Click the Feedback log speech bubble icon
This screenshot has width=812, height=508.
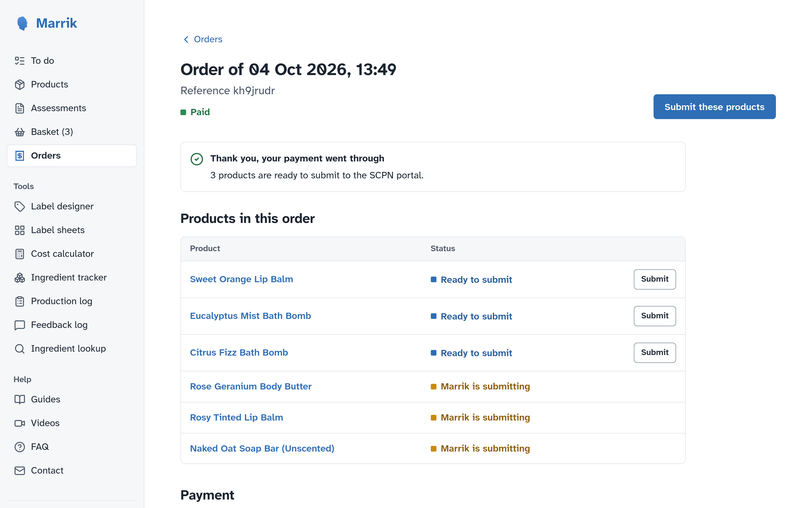pos(20,325)
